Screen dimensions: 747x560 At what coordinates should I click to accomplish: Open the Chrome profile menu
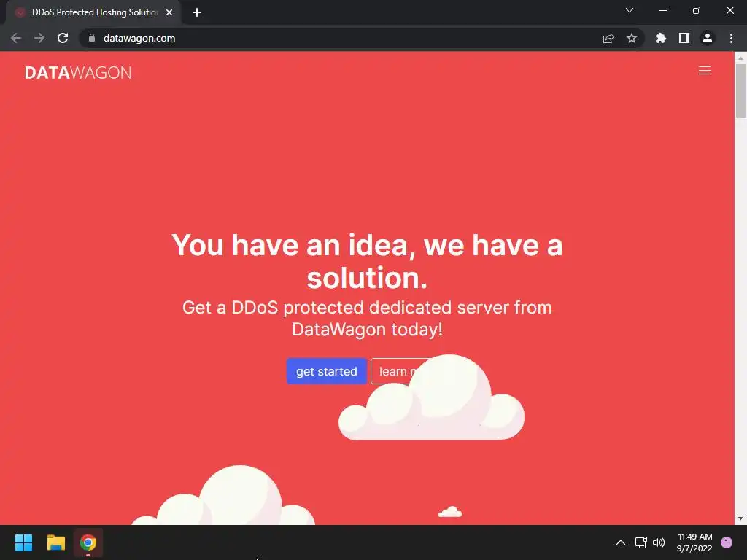[x=708, y=38]
